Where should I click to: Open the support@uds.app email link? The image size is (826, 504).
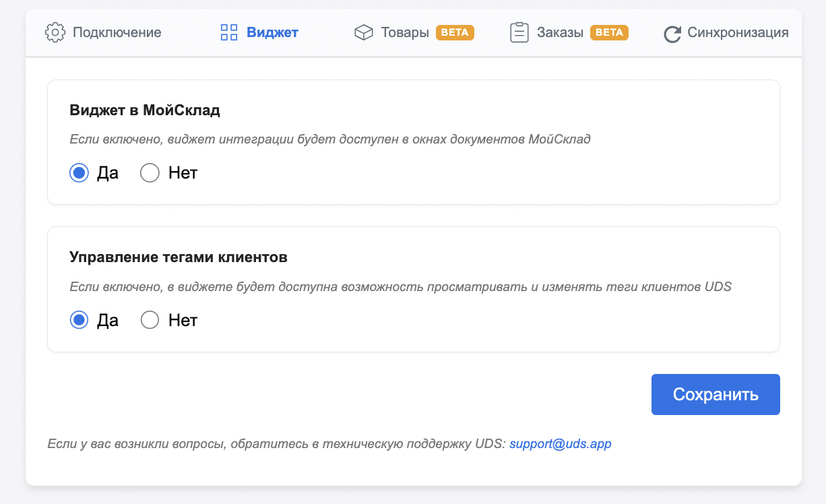tap(561, 444)
